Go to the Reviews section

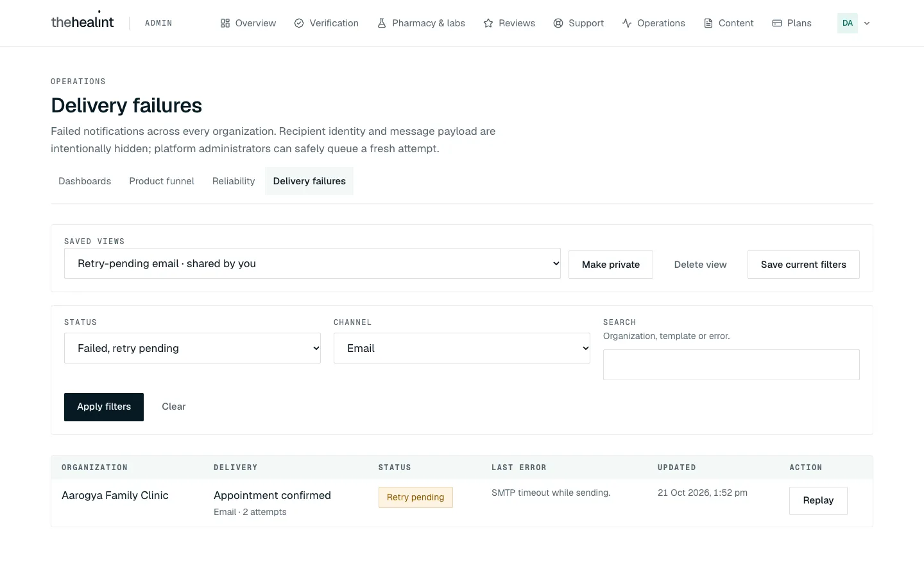pos(509,23)
